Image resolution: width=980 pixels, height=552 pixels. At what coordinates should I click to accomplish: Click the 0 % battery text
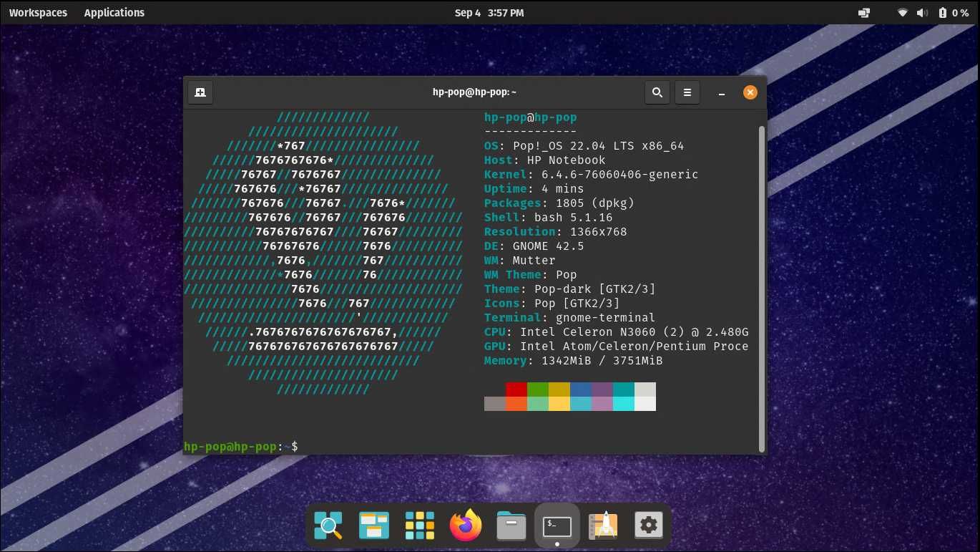click(961, 13)
